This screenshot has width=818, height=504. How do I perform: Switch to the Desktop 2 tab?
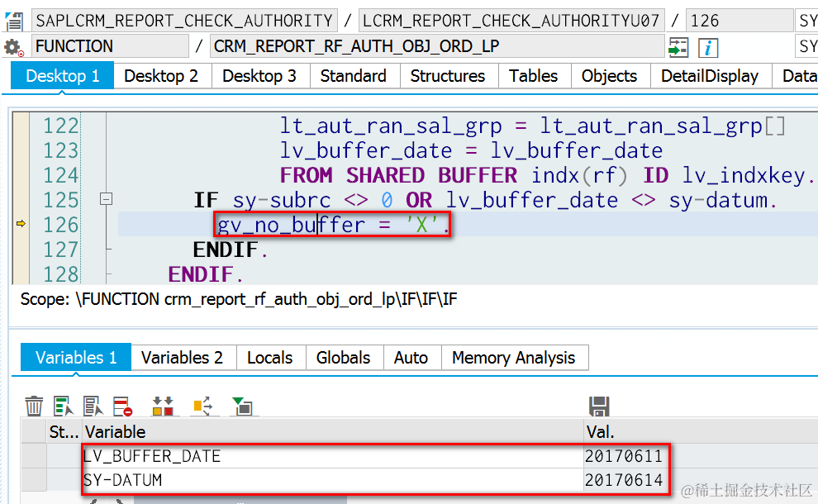pyautogui.click(x=161, y=76)
